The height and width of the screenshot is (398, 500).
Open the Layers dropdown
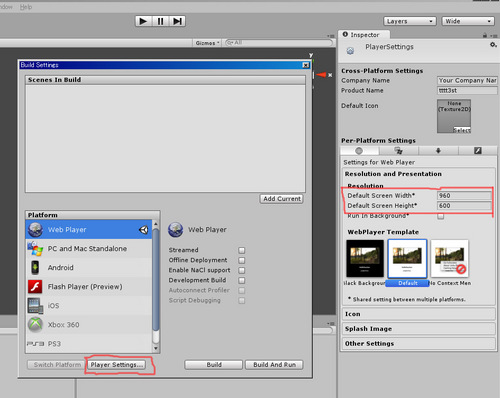[410, 21]
